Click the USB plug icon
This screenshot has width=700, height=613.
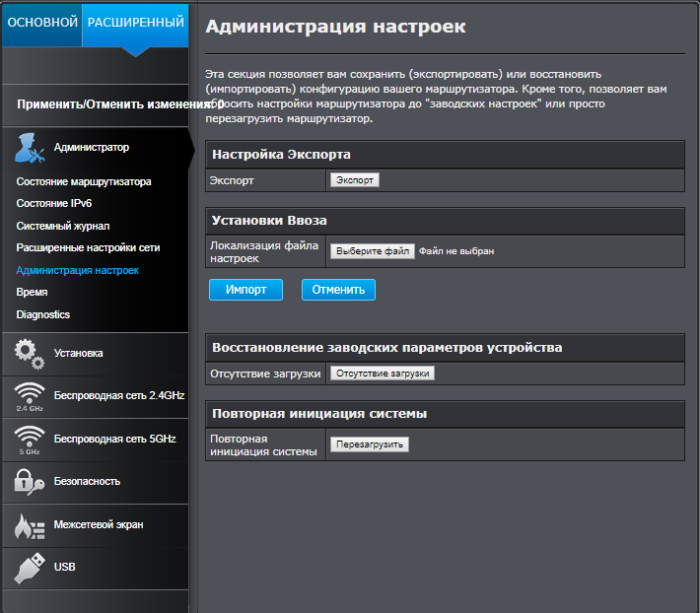pos(29,568)
